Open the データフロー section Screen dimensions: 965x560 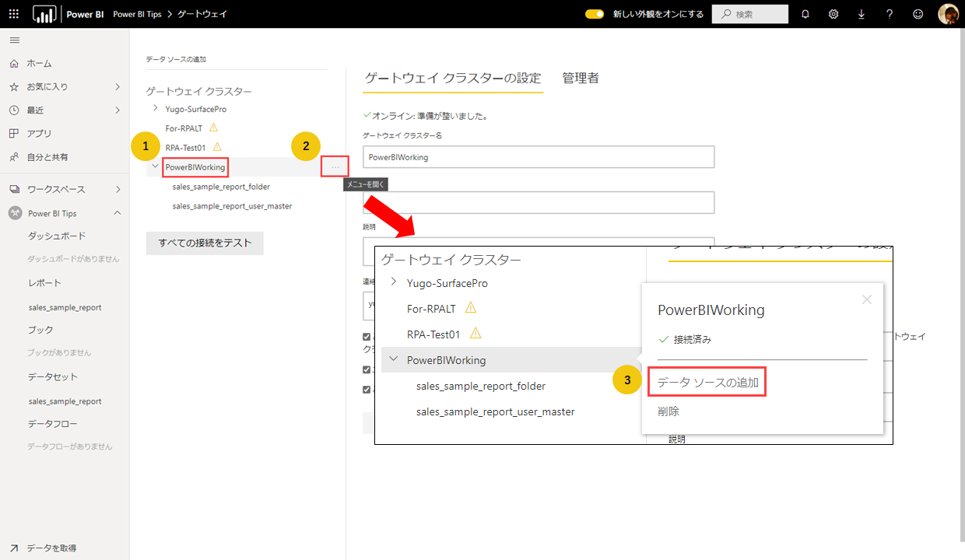pos(53,424)
